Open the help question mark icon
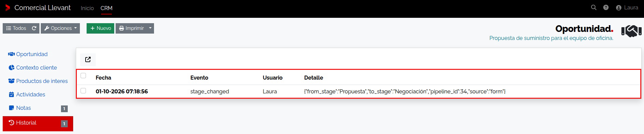This screenshot has height=134, width=644. [606, 7]
